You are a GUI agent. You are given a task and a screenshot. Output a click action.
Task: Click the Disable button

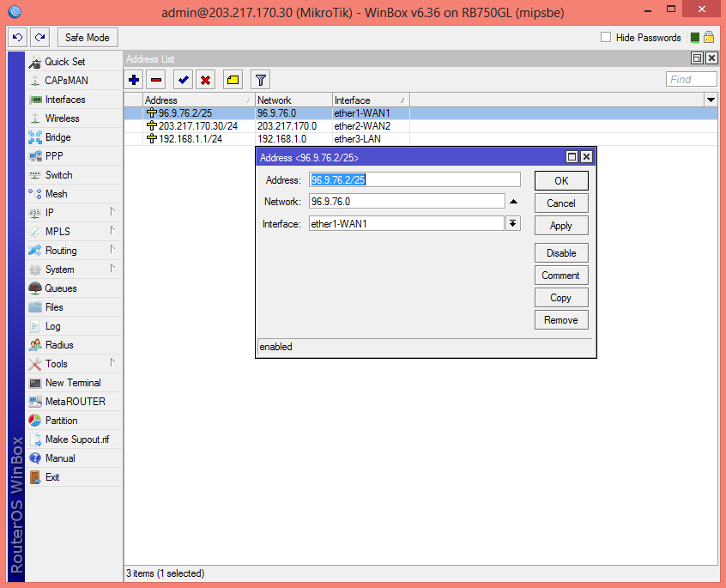[561, 252]
